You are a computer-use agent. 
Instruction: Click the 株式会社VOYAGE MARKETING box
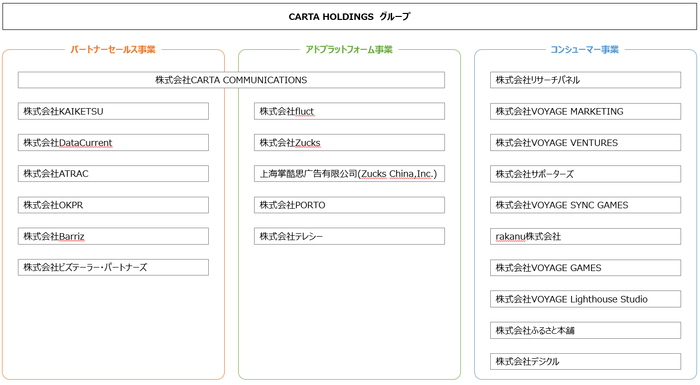click(x=586, y=111)
